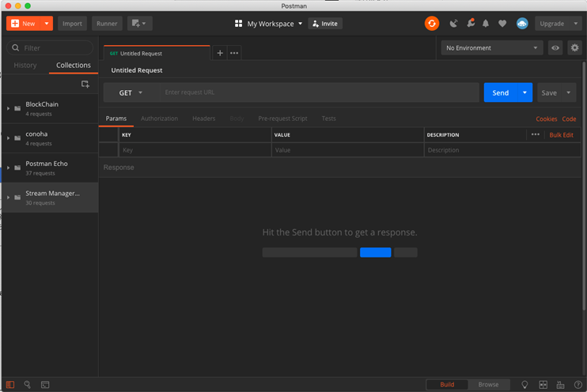Open the No Environment dropdown
Viewport: 587px width, 392px height.
point(492,48)
